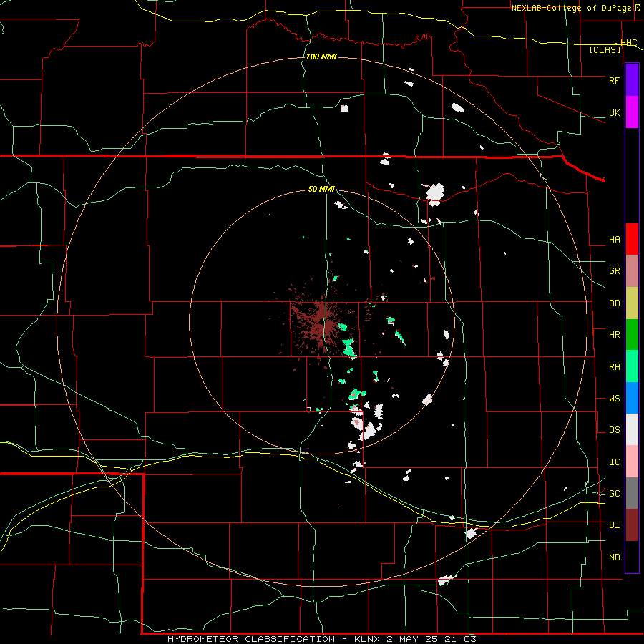Click the 'UK' legend label
The image size is (644, 644).
click(x=614, y=112)
